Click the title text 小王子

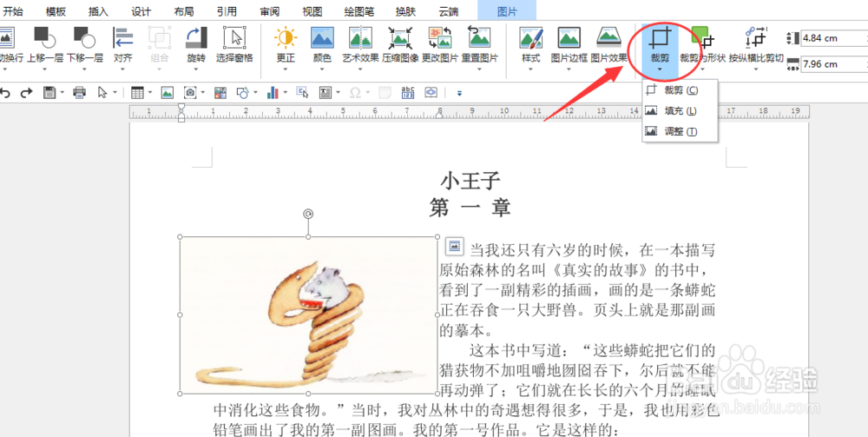[470, 180]
